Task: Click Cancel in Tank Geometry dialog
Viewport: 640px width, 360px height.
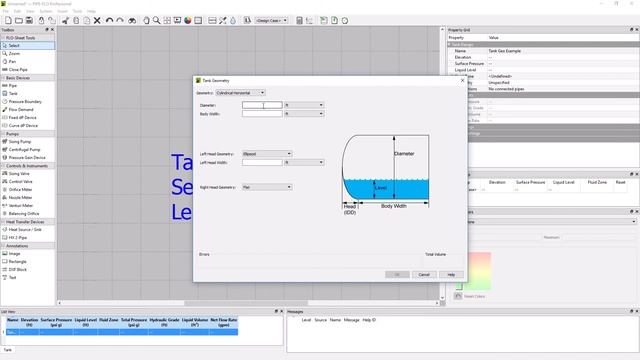Action: click(x=424, y=275)
